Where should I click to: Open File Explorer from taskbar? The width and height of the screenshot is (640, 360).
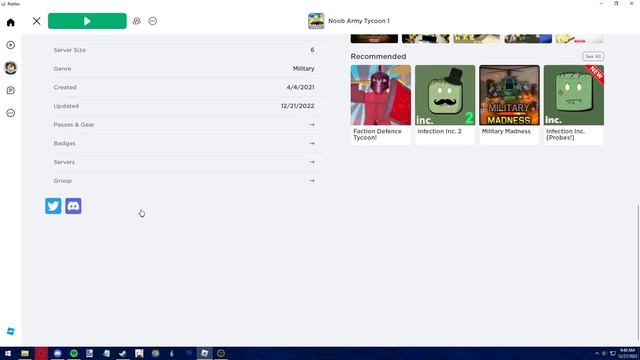pos(25,353)
